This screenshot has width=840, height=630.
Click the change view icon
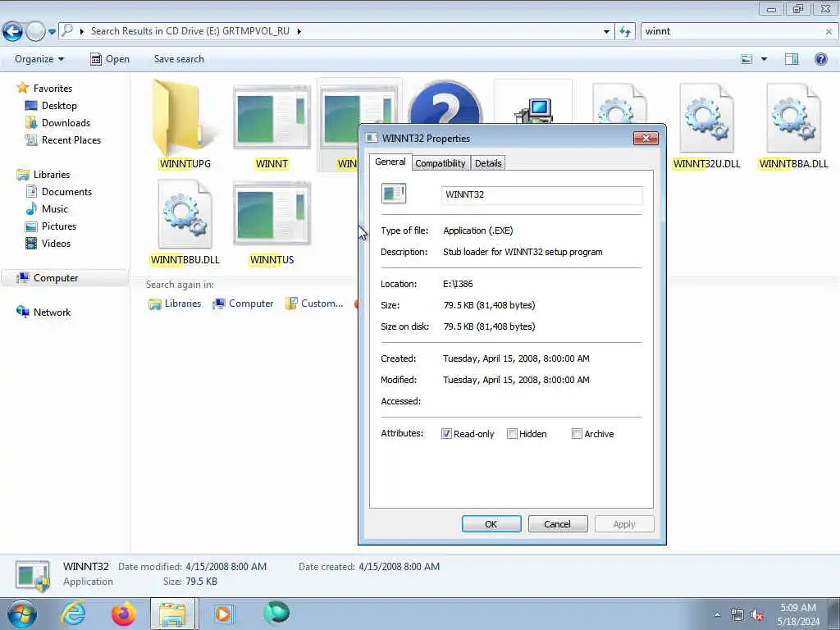click(746, 59)
